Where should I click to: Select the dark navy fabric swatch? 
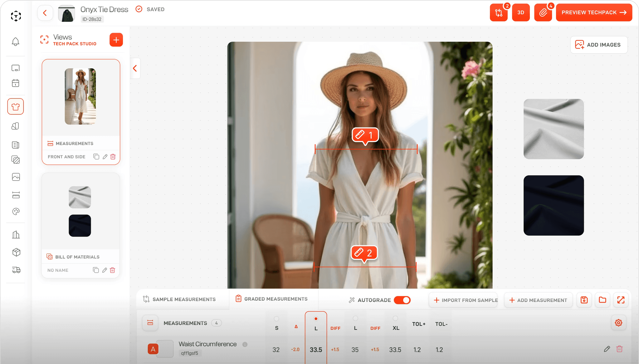554,205
